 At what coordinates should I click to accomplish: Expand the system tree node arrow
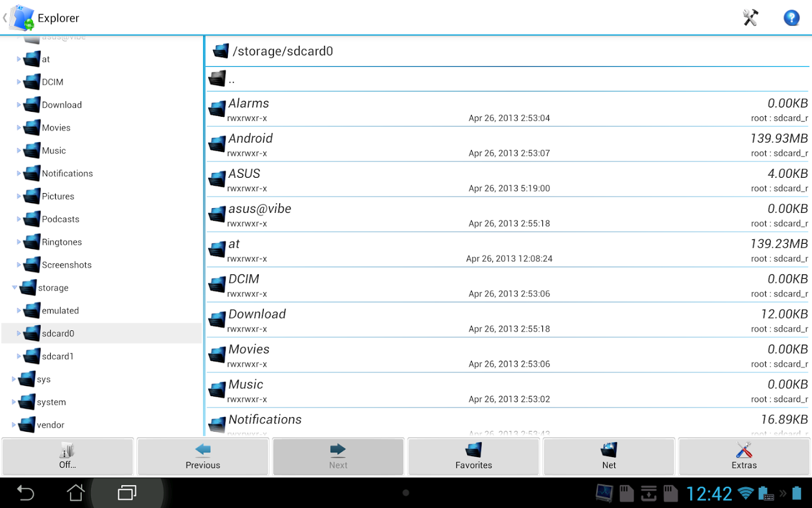[14, 402]
